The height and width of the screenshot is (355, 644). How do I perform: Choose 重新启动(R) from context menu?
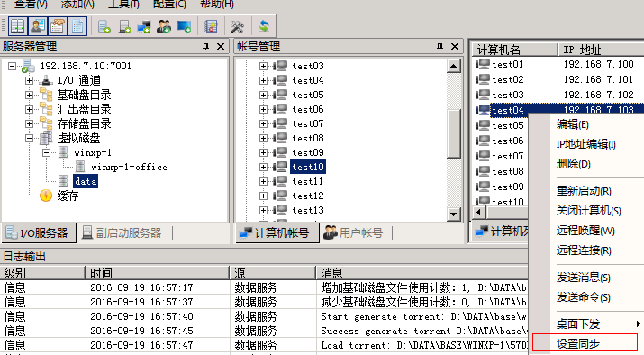pyautogui.click(x=584, y=191)
